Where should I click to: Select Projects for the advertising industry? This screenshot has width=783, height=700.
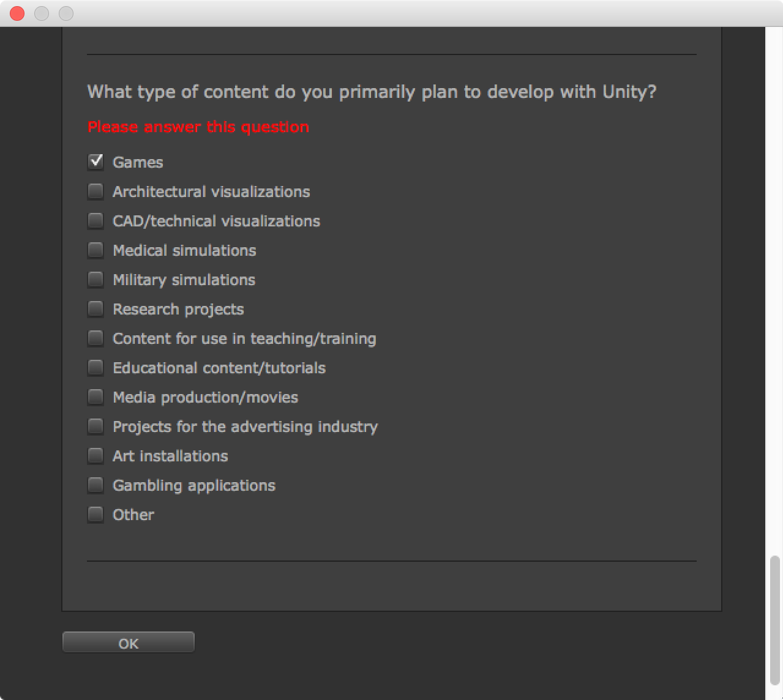pos(96,426)
